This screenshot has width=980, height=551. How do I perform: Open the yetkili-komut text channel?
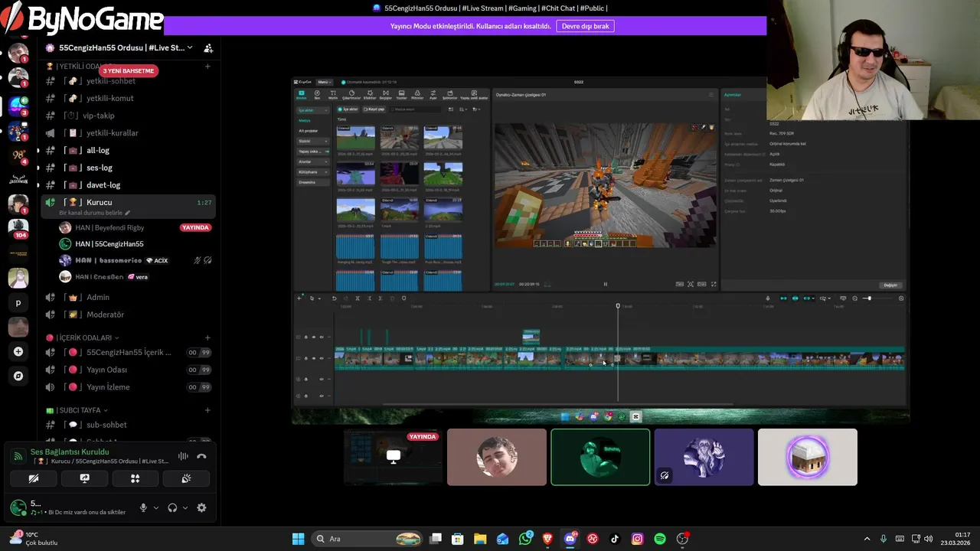click(129, 98)
